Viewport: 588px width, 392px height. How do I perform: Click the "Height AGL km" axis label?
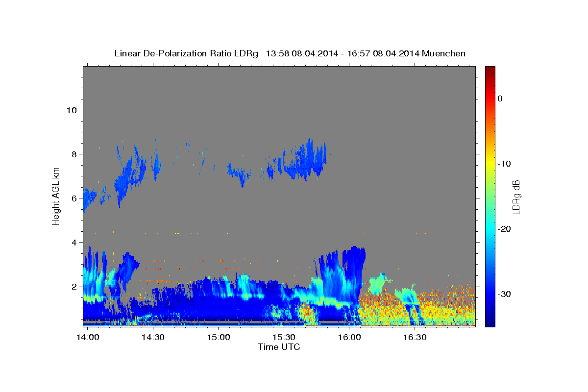tap(56, 196)
